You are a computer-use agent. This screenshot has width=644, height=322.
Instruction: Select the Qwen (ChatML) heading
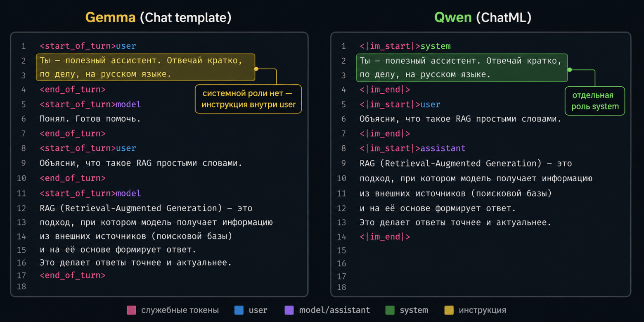pos(483,18)
